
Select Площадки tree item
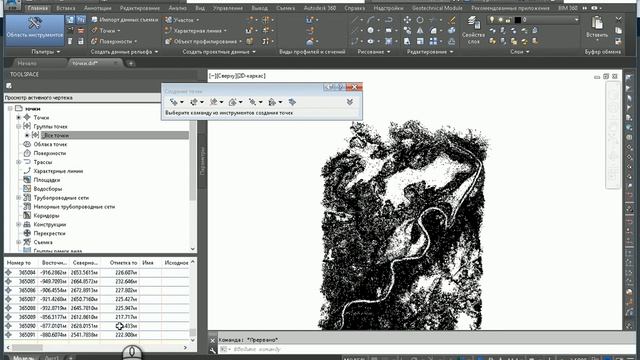[47, 180]
